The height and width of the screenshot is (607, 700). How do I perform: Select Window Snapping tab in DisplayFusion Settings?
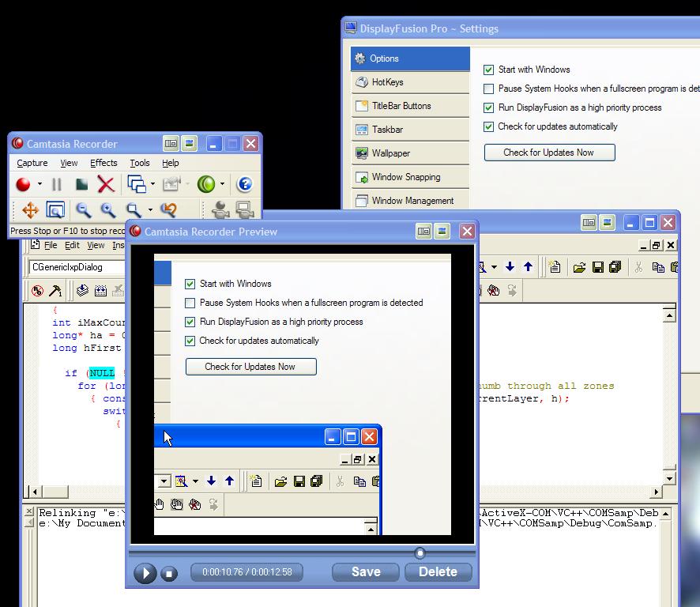point(410,177)
